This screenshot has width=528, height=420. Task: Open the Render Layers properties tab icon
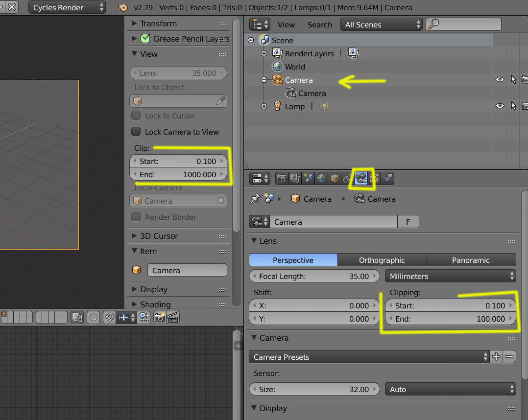[295, 178]
